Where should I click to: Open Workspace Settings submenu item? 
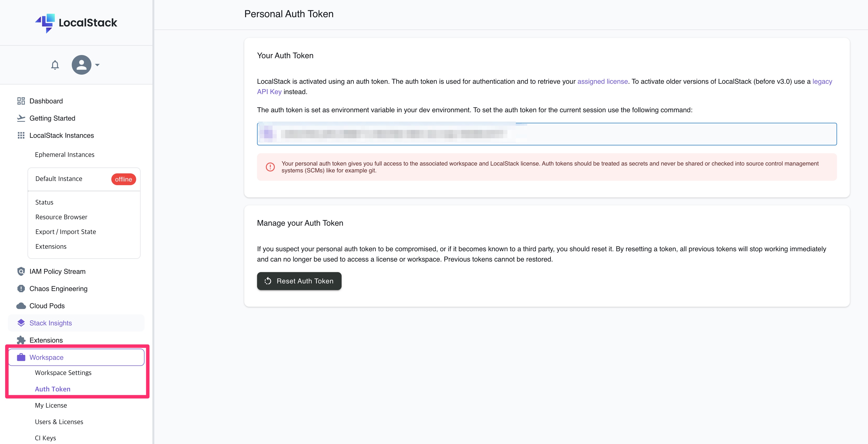(x=63, y=373)
